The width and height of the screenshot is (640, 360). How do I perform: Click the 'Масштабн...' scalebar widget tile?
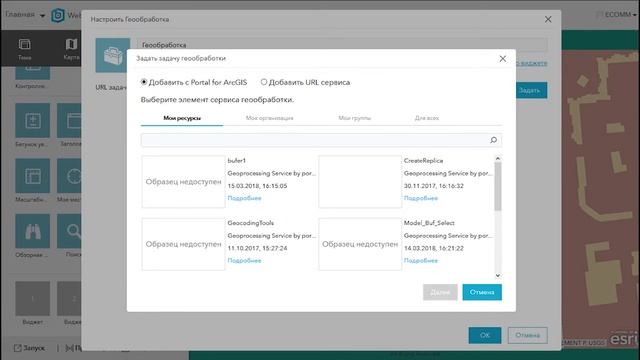33,176
